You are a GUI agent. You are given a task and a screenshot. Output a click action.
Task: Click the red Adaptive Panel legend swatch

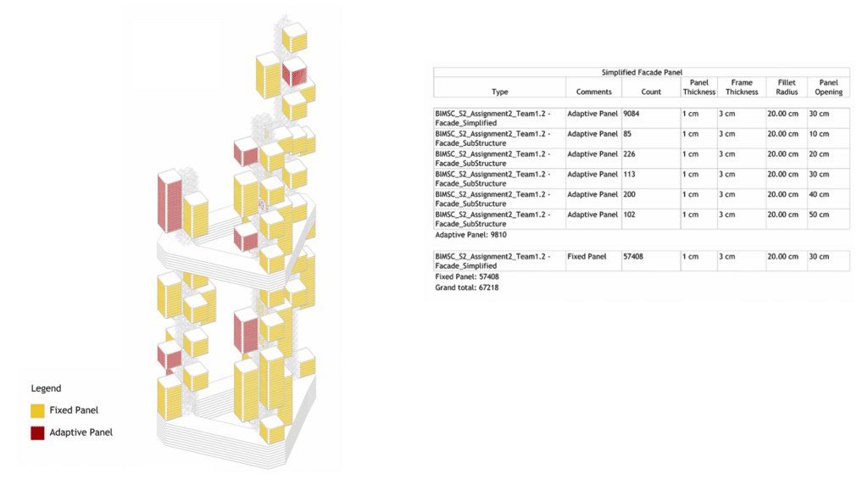(x=37, y=433)
